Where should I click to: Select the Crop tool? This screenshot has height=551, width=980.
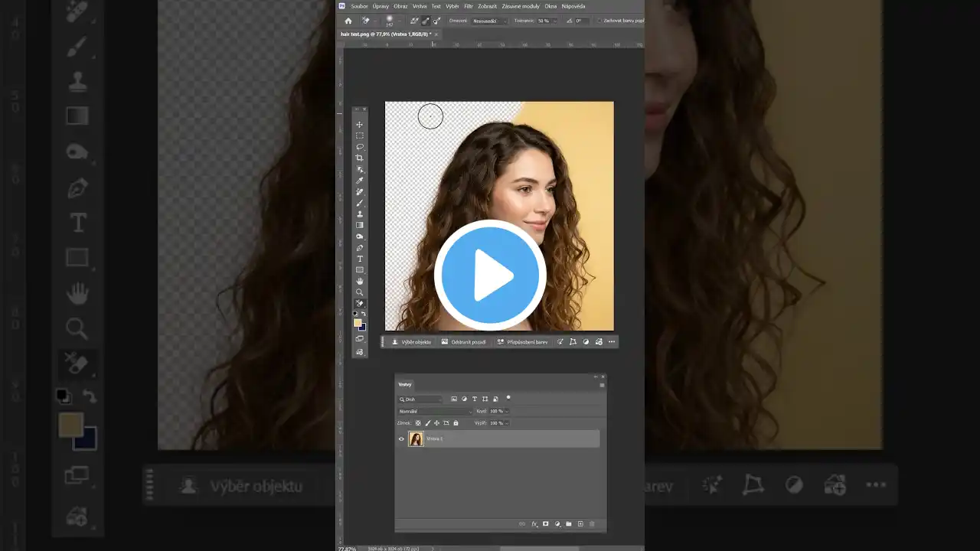pos(359,158)
